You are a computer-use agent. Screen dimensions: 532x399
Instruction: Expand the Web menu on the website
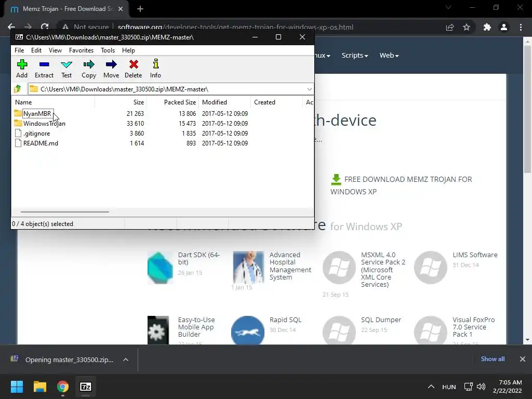[x=389, y=55]
